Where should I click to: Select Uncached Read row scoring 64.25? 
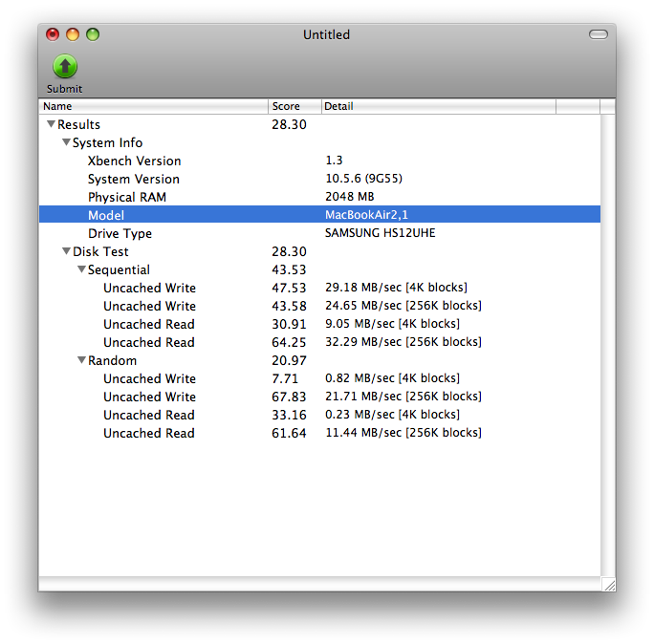(320, 342)
